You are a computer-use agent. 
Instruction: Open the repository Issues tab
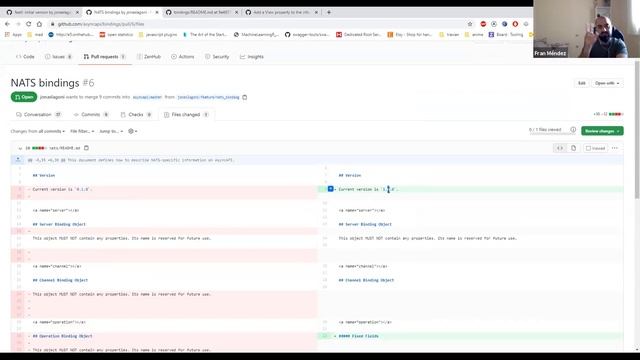pyautogui.click(x=58, y=57)
